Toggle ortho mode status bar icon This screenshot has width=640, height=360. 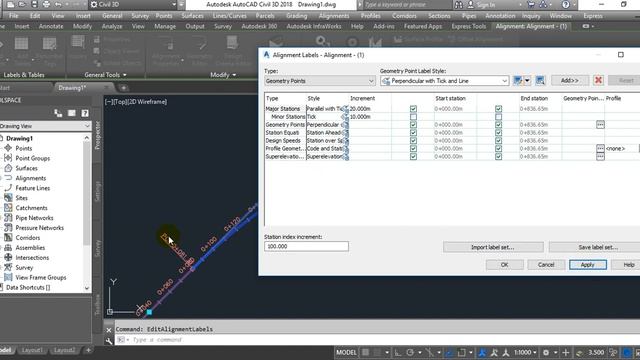point(397,352)
